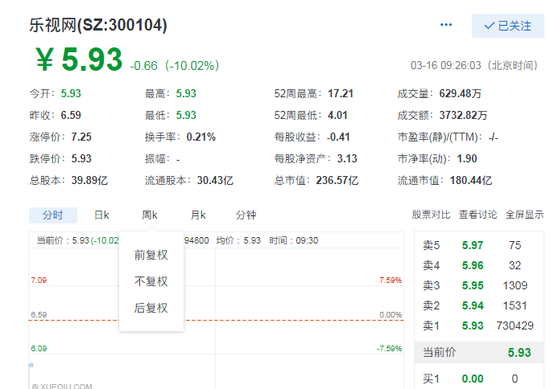Screen dimensions: 550x389
Task: Click the 卖1 order row with 730429
Action: 479,326
